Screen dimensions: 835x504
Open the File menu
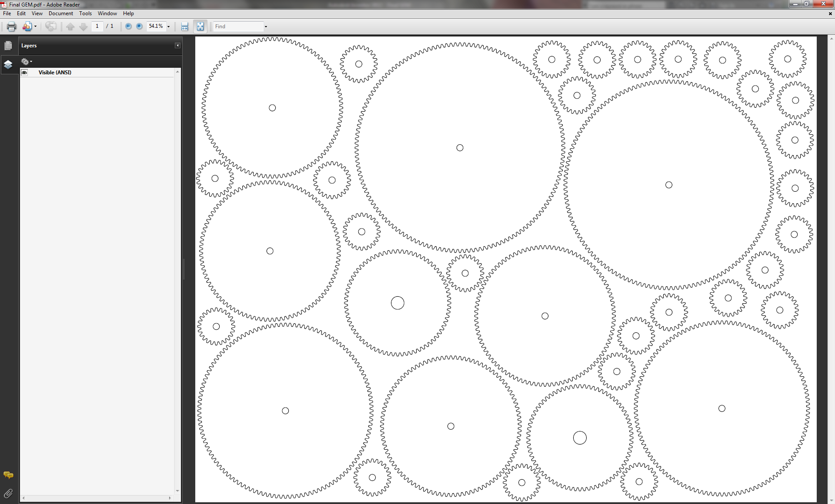pyautogui.click(x=7, y=13)
